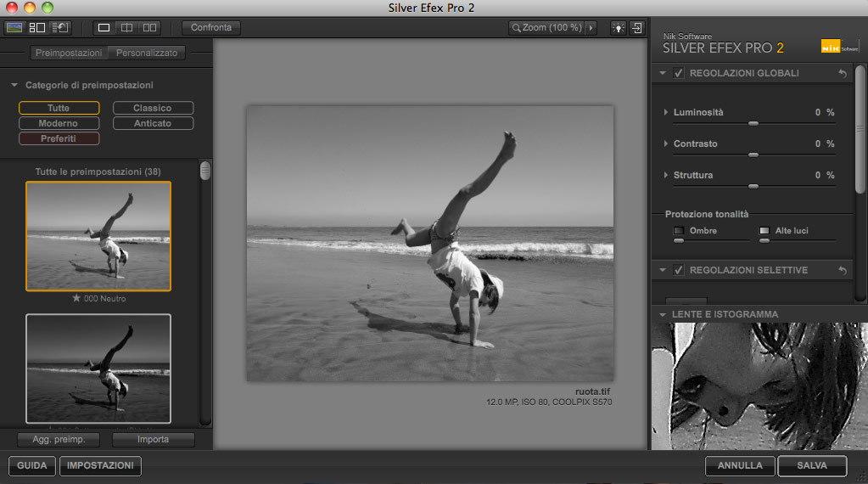
Task: Click the right panel scrollbar handle
Action: pyautogui.click(x=860, y=130)
